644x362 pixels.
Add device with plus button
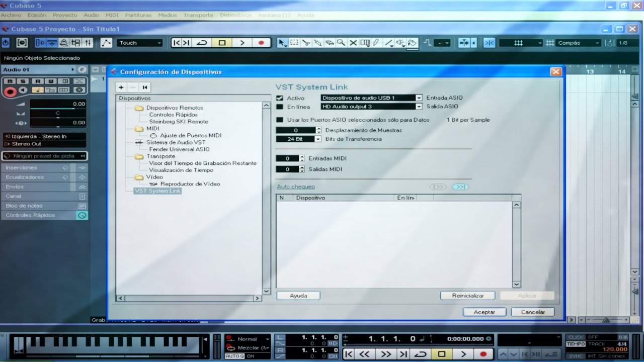coord(121,87)
